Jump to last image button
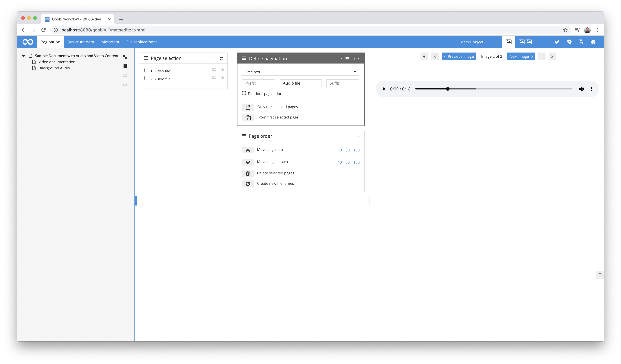Viewport: 621px width, 364px height. (x=552, y=56)
